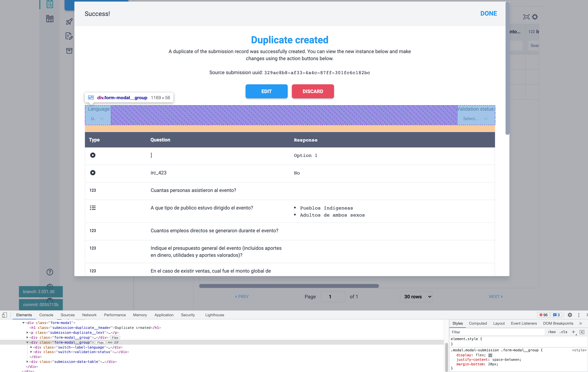Expand the table with the fullscreen frame icon
The width and height of the screenshot is (588, 372).
coord(526,17)
